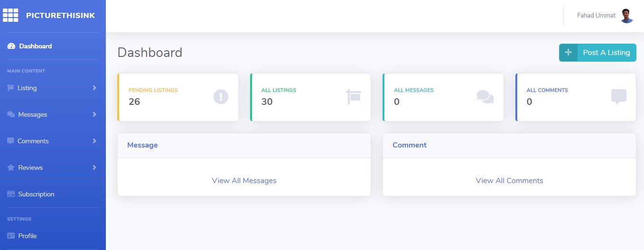
Task: Click the Reviews star icon
Action: pos(11,167)
